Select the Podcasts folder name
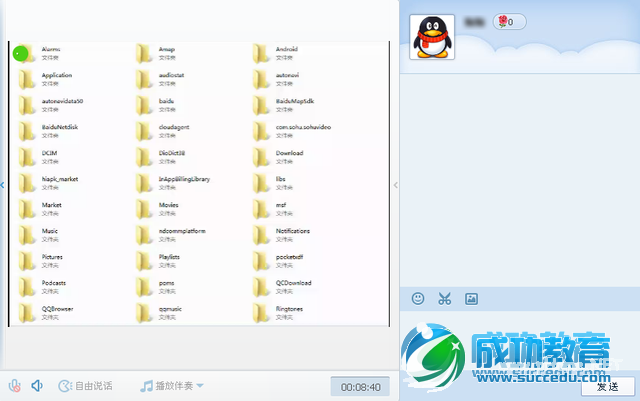Screen dimensions: 640x401 point(54,283)
